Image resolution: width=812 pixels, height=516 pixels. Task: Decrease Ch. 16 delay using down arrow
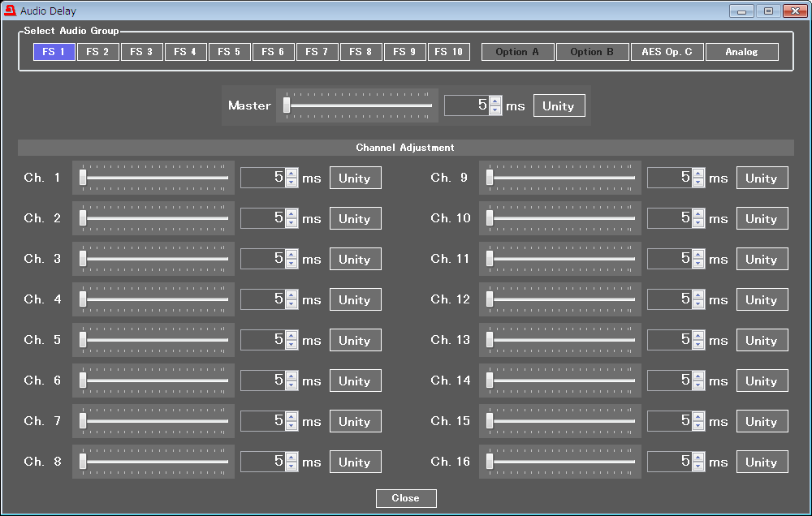click(698, 467)
